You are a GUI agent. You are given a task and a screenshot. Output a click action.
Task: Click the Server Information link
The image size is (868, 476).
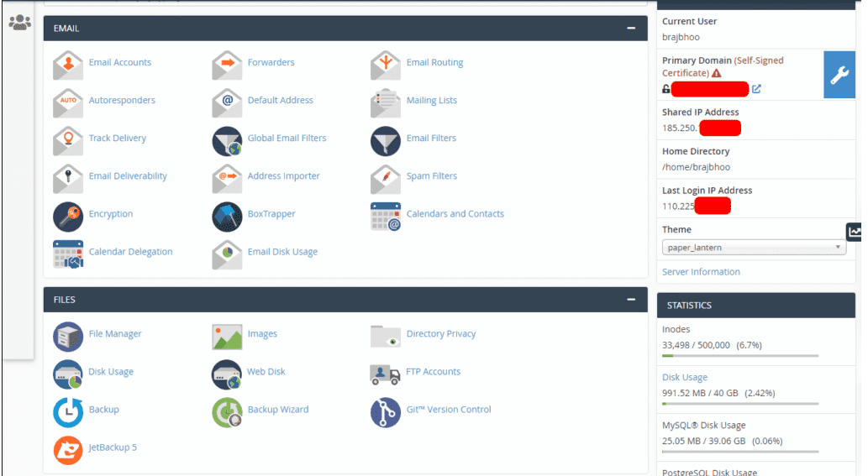pyautogui.click(x=701, y=271)
